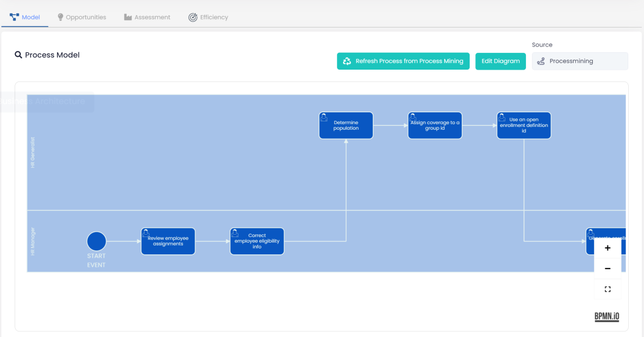Switch to the Assessment tab

(x=147, y=17)
